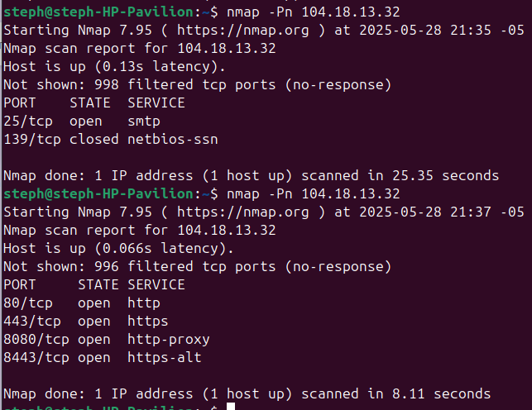Click the 139/tcp closed netbios-ssn row
Viewport: 532px width, 410px height.
(x=111, y=140)
